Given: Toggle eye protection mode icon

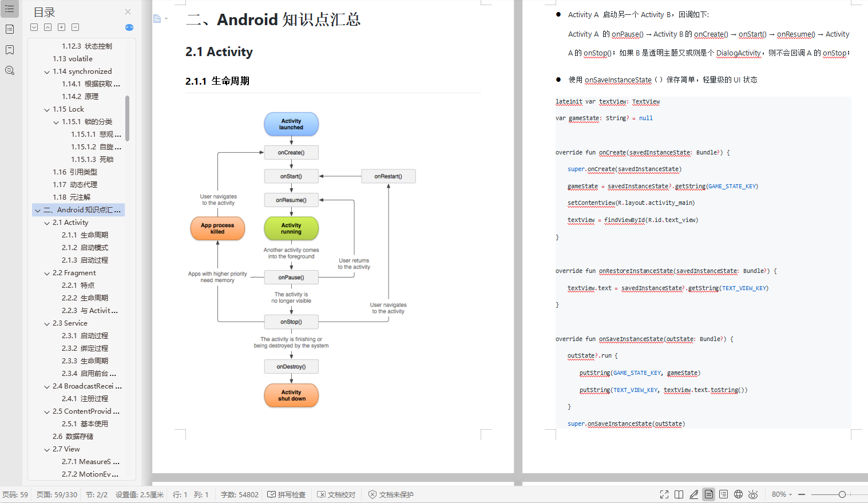Looking at the screenshot, I should tap(754, 494).
